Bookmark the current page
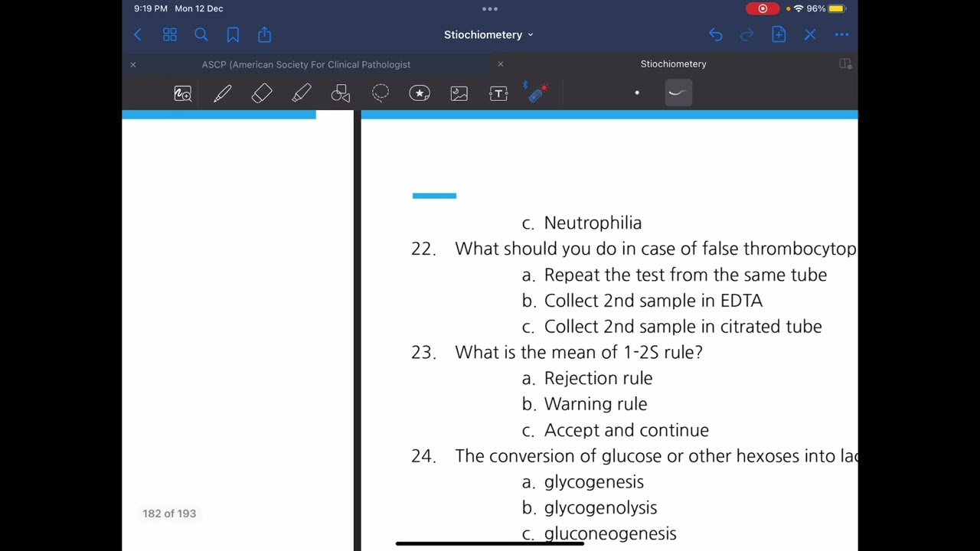 pos(233,34)
